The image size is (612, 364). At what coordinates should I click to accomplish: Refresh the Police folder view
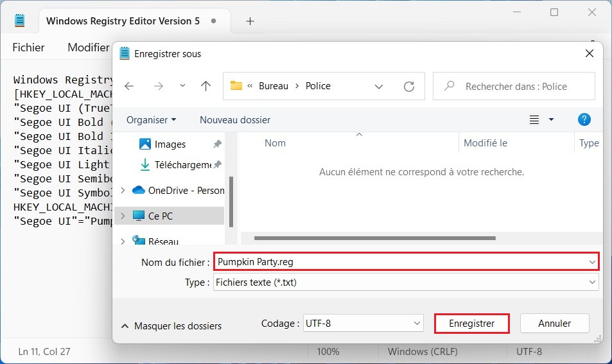pyautogui.click(x=408, y=86)
